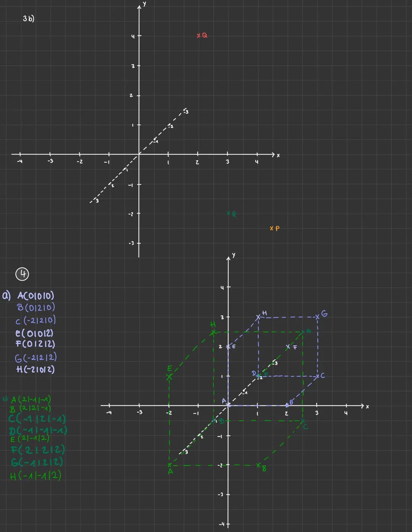412x532 pixels.
Task: Click the teal point marked R
Action: (229, 213)
